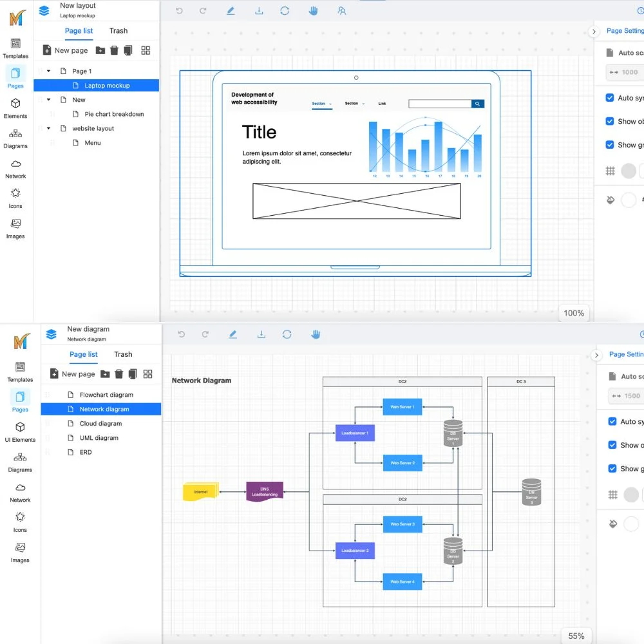Viewport: 644px width, 644px height.
Task: Open UI Elements in bottom window sidebar
Action: [x=20, y=432]
